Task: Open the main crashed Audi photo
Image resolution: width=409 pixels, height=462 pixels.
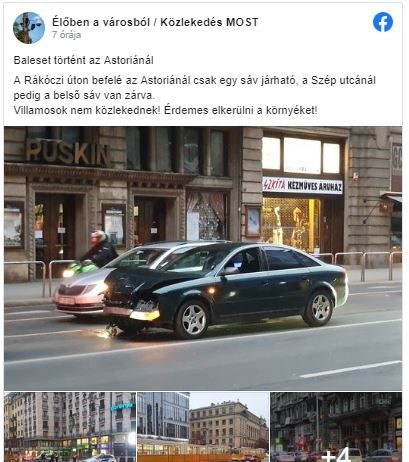Action: 203,258
